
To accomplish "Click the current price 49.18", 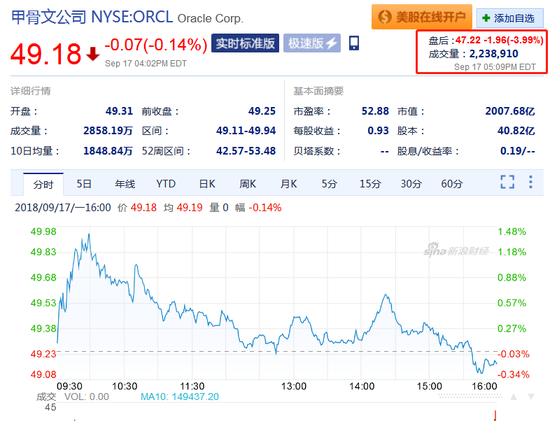I will 46,54.
